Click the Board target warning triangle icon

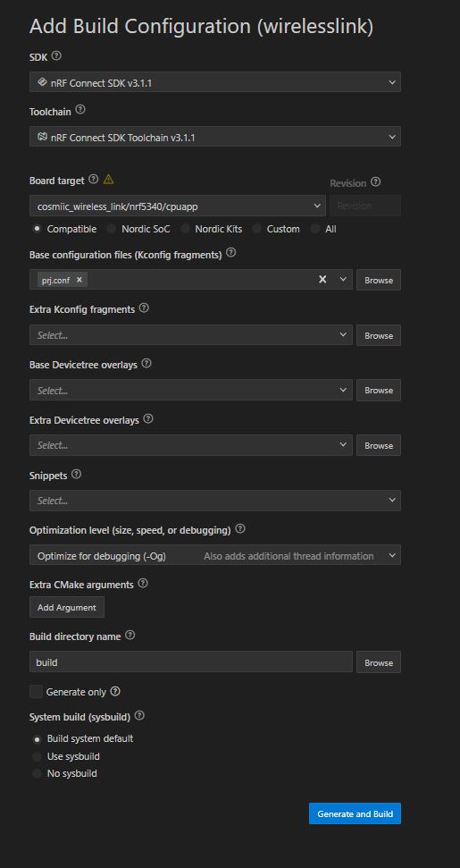108,180
